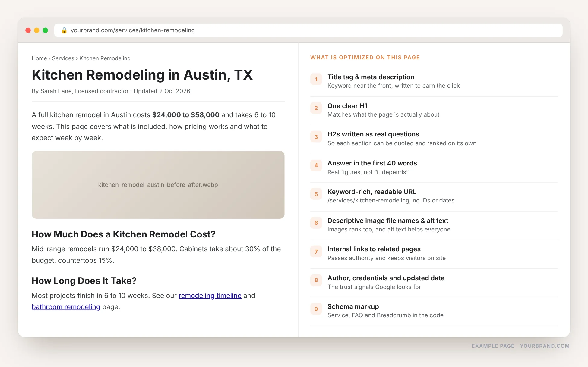Click the text Passes authority and keeps visitors on site

[387, 258]
